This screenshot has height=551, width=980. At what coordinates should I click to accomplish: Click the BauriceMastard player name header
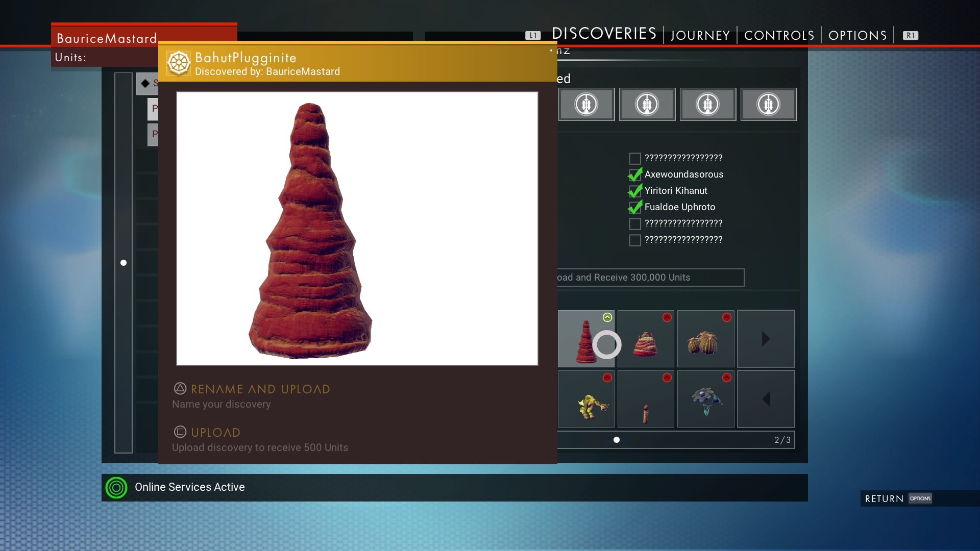(x=107, y=38)
